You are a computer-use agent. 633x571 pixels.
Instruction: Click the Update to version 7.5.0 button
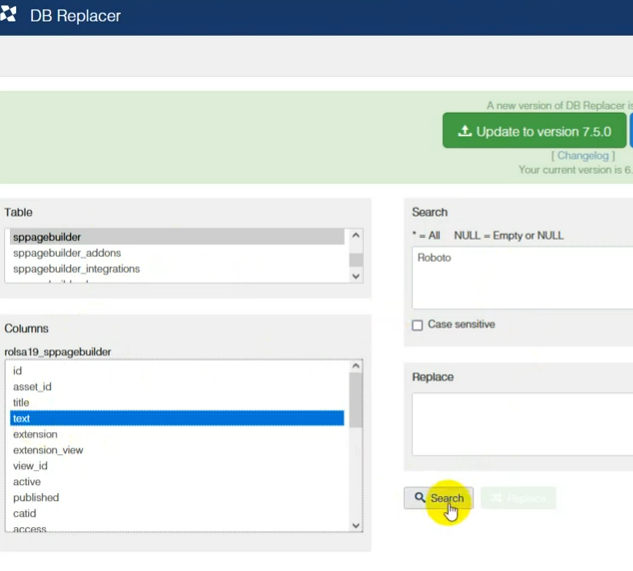click(534, 131)
